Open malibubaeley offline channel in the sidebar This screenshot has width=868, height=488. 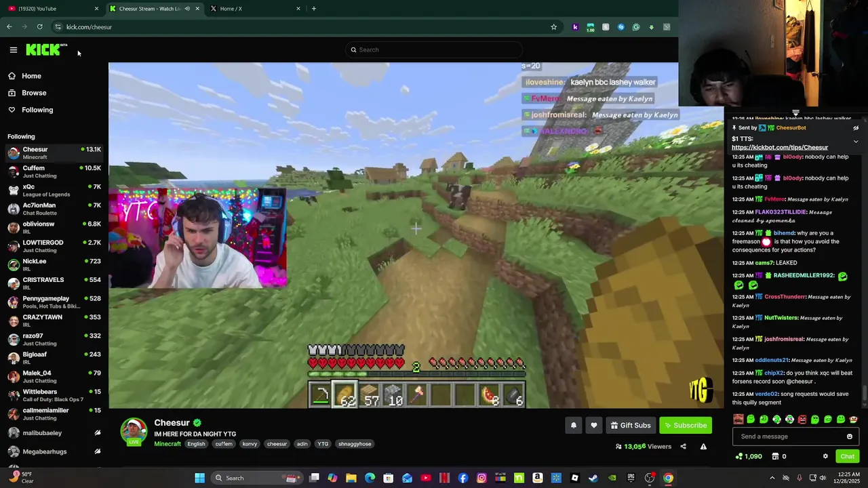coord(54,432)
